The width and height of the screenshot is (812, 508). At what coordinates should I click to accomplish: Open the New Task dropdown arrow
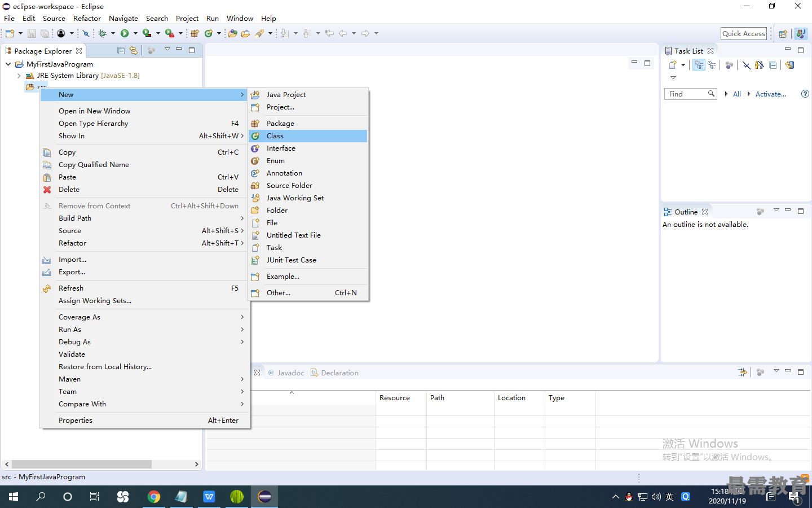(683, 65)
